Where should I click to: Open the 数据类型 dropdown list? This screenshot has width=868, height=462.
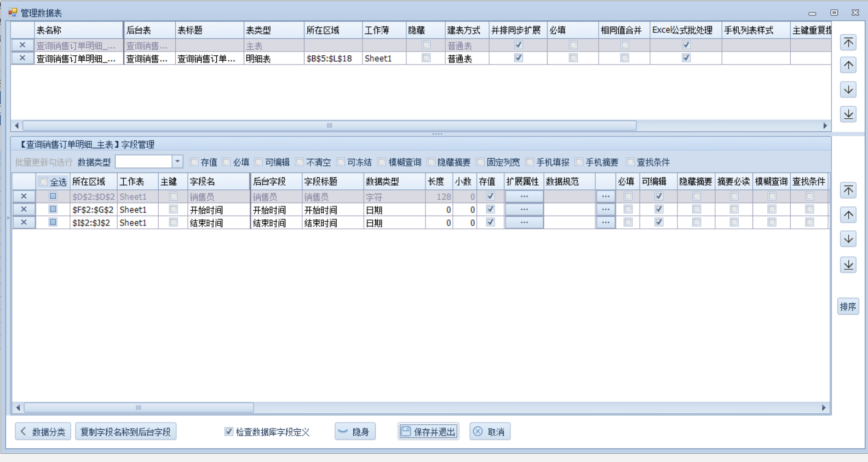coord(177,161)
